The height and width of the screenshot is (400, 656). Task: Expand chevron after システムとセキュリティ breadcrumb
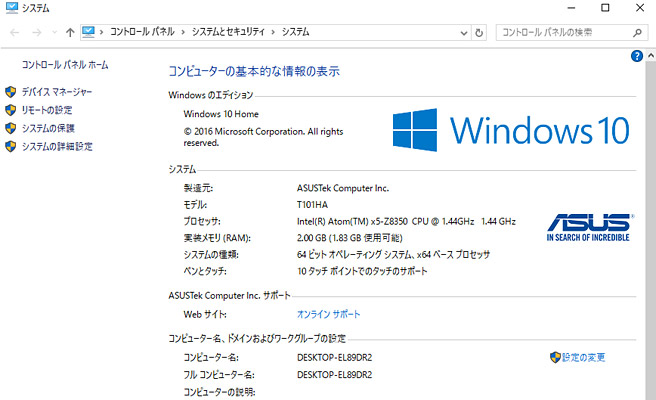273,32
